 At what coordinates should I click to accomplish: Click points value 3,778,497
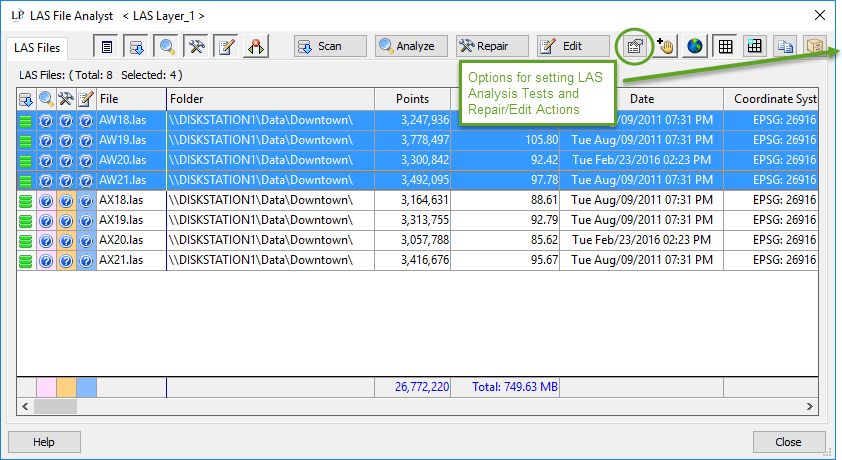tap(425, 140)
